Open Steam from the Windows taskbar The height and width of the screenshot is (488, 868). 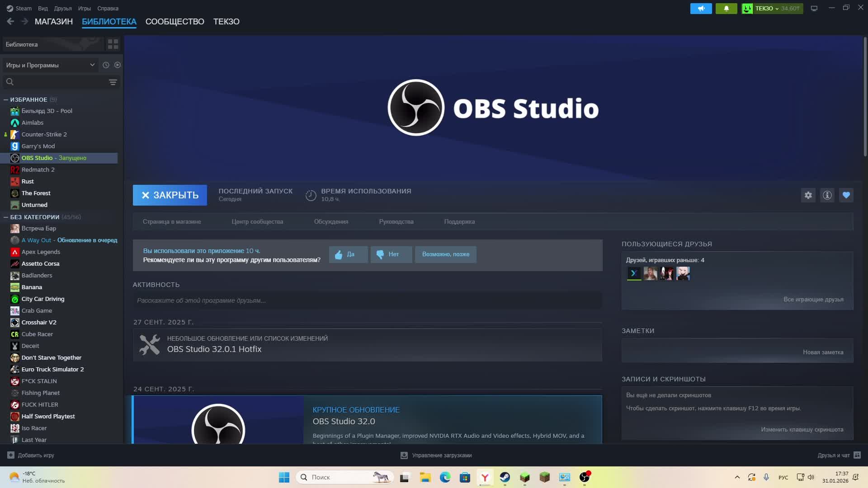505,477
